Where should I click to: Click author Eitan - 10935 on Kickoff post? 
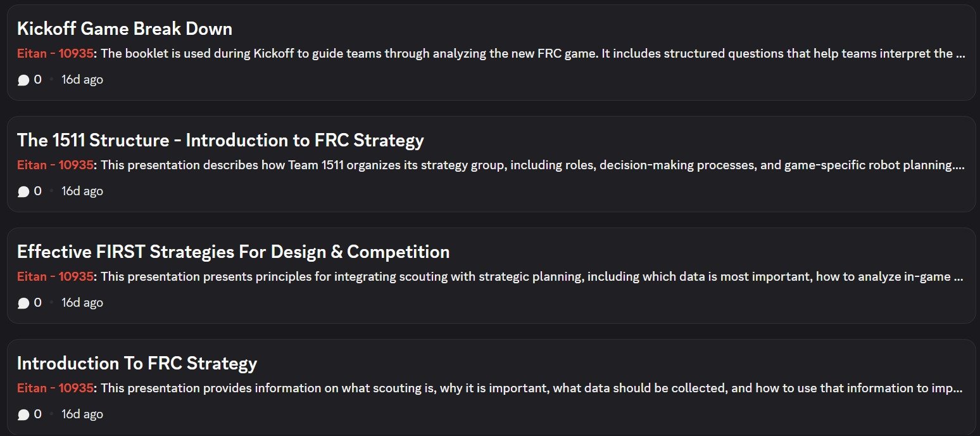[55, 53]
